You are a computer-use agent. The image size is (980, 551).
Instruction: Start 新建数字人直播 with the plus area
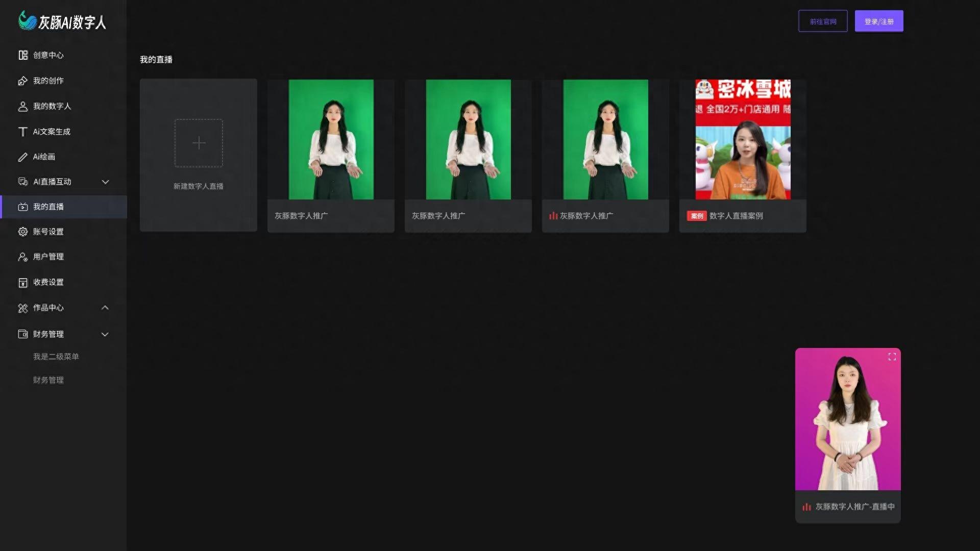click(199, 143)
